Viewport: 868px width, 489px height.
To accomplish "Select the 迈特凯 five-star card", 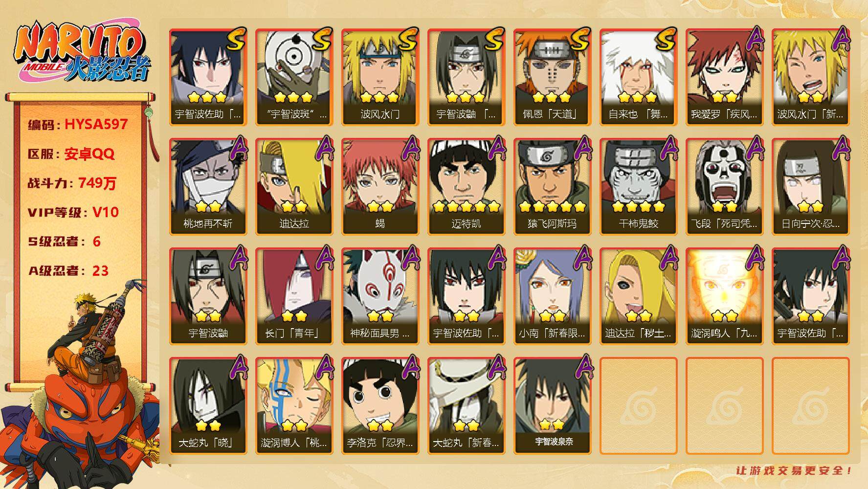I will coord(466,187).
